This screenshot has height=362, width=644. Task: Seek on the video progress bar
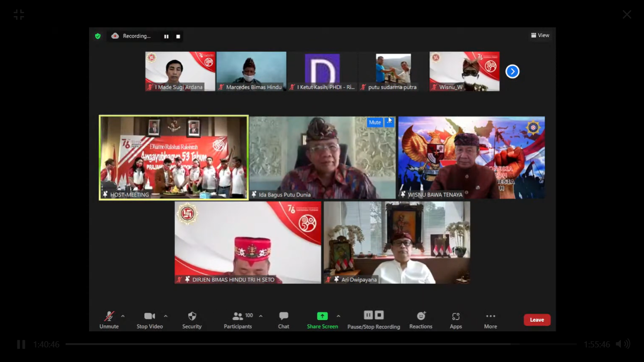point(321,344)
